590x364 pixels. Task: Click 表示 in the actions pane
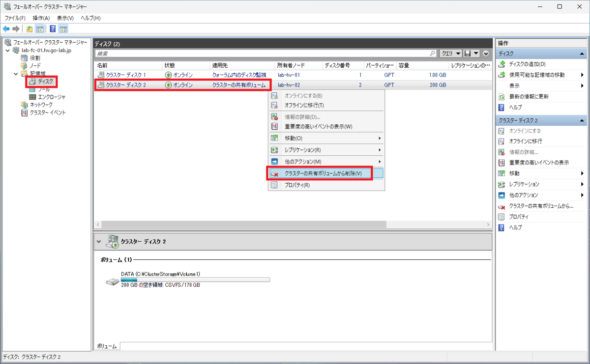coord(514,86)
